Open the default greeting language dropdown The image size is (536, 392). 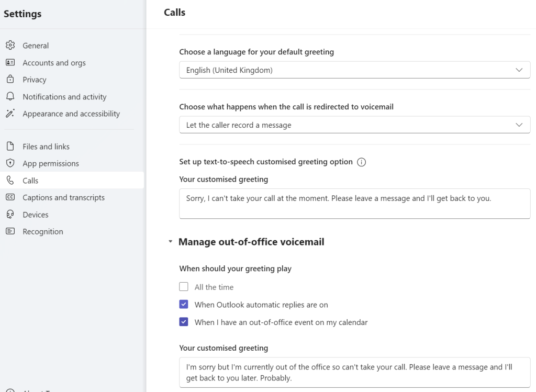[x=355, y=70]
